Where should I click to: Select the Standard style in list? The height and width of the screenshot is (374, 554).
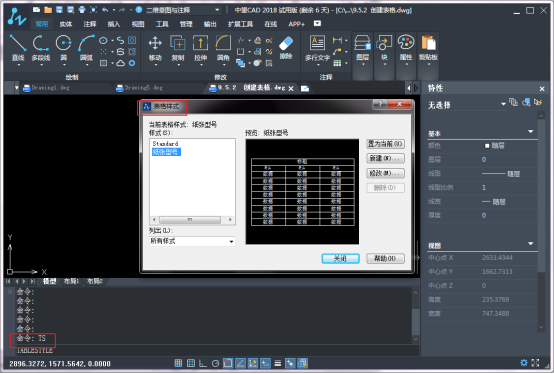(x=165, y=144)
